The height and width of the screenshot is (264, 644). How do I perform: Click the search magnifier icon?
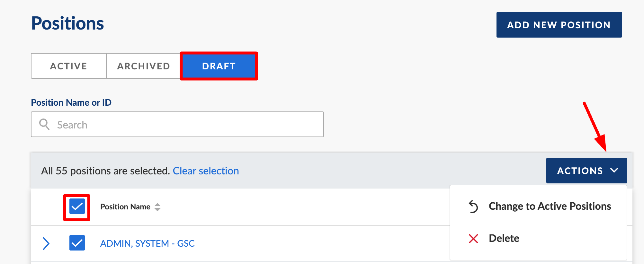pyautogui.click(x=44, y=124)
